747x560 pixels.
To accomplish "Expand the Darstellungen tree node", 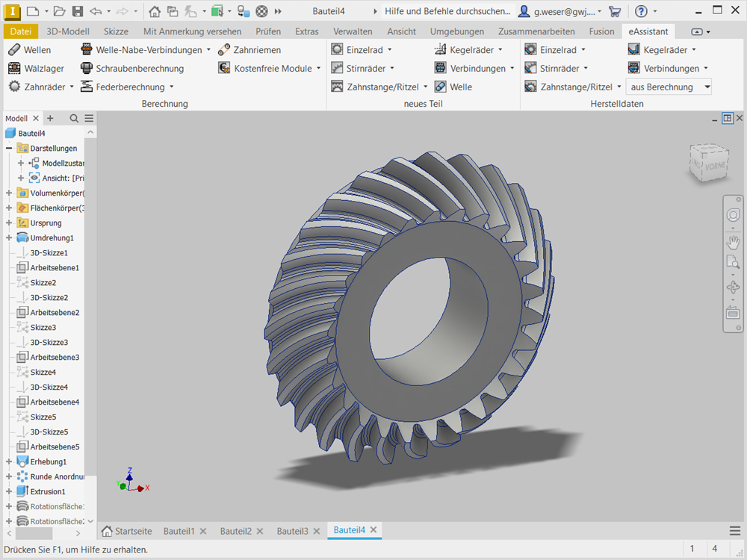I will pyautogui.click(x=9, y=149).
